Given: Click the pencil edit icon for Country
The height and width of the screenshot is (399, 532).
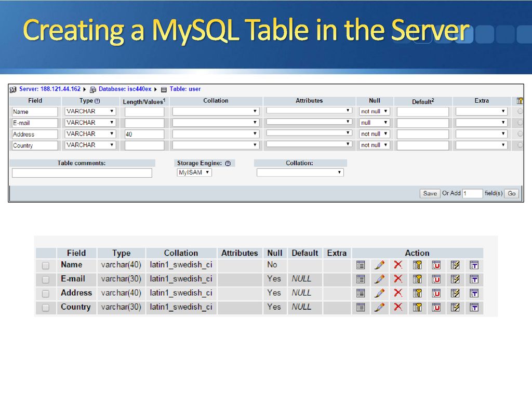Looking at the screenshot, I should pyautogui.click(x=379, y=308).
